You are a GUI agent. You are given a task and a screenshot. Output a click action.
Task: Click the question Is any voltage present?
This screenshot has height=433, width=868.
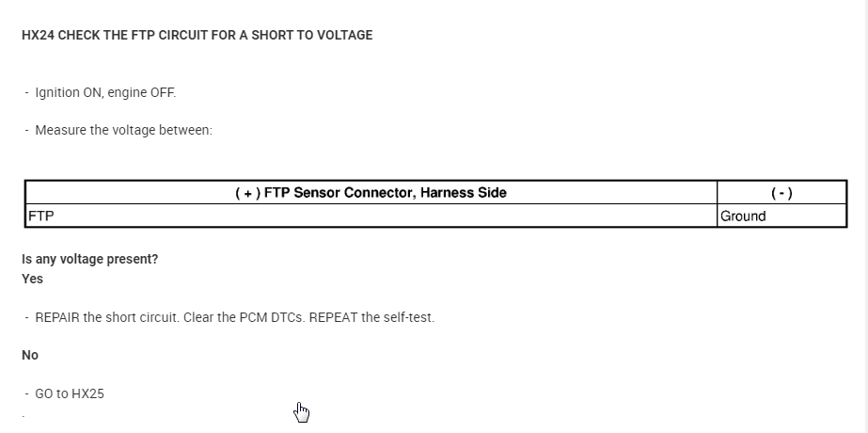tap(89, 259)
